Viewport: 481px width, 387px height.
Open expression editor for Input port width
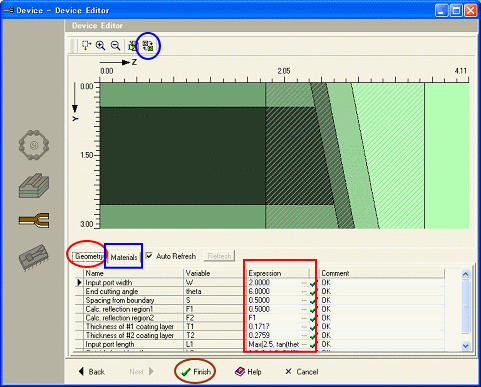pos(304,283)
